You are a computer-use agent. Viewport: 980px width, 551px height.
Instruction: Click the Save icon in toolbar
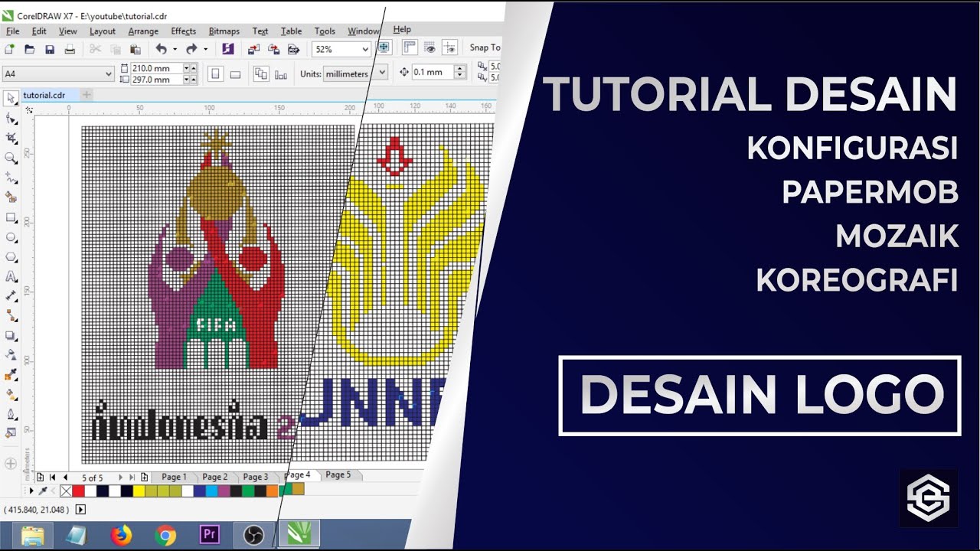pos(50,49)
